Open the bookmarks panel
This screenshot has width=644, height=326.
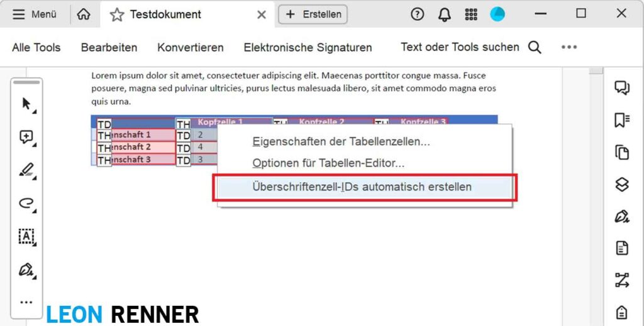click(622, 120)
